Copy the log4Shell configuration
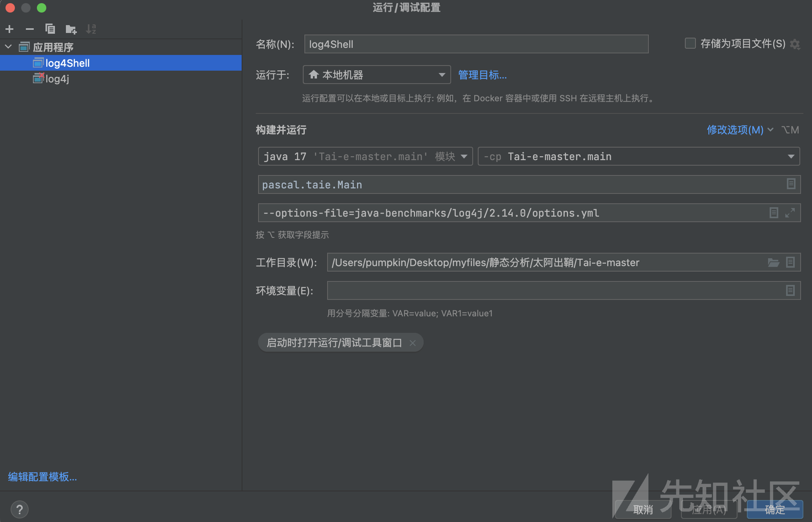 [50, 29]
